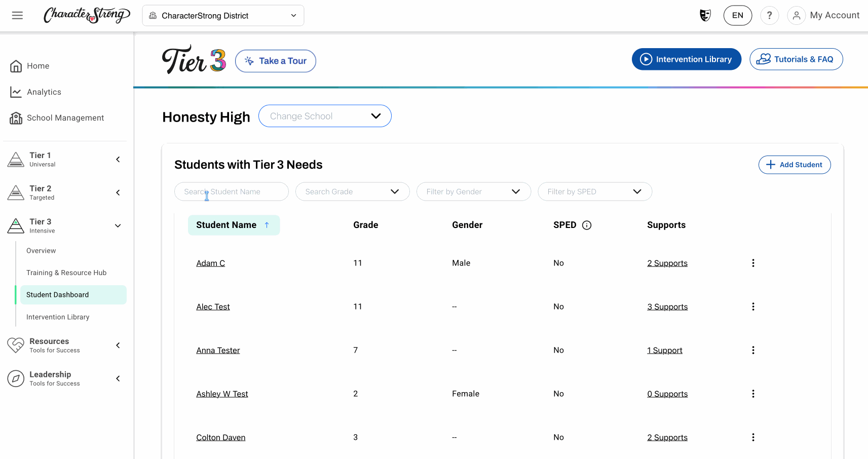
Task: Open the hamburger navigation menu
Action: click(x=17, y=15)
